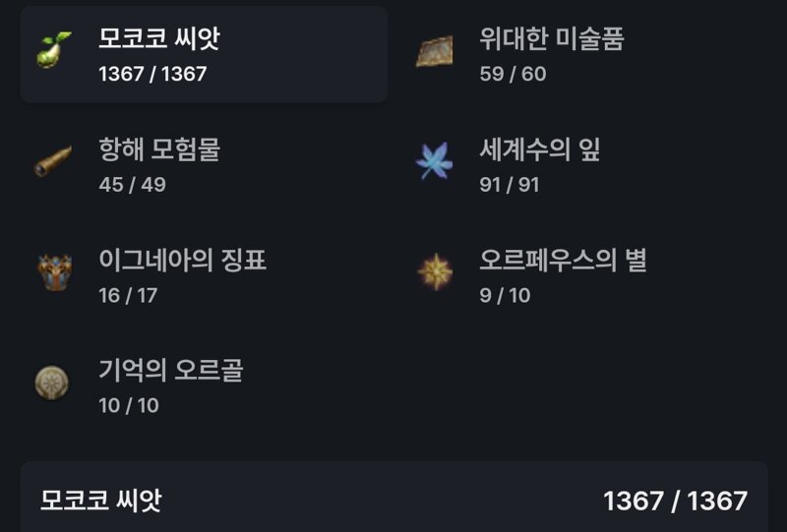Click the 59 / 60 art progress count
The width and height of the screenshot is (787, 532).
[x=513, y=74]
